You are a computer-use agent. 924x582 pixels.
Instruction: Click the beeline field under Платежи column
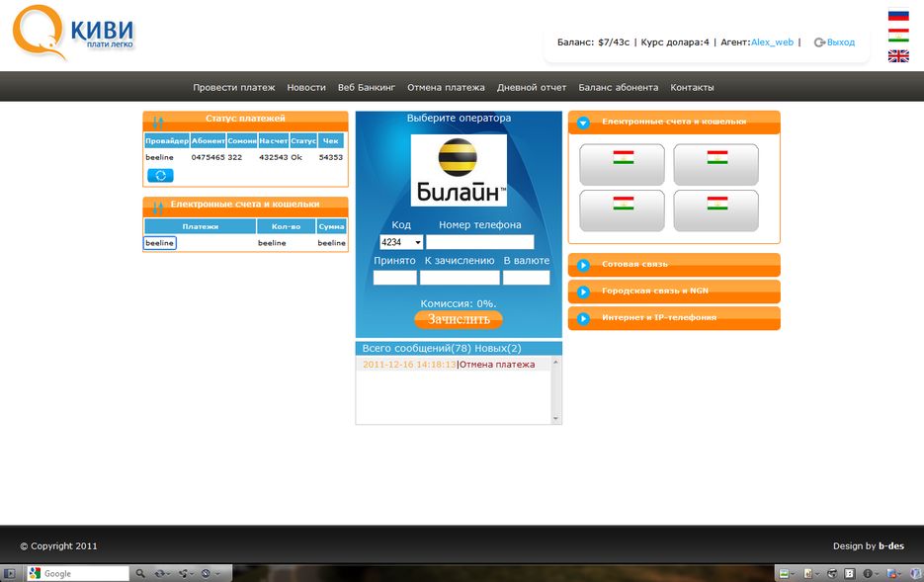[160, 243]
